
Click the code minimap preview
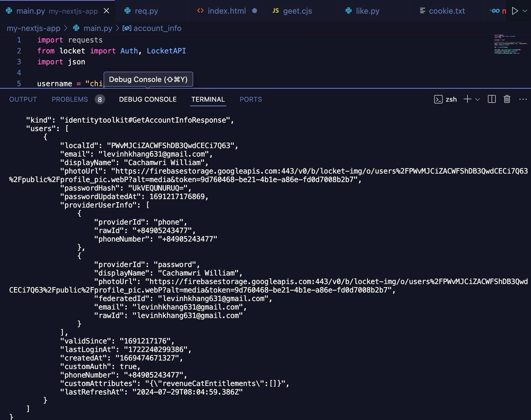coord(510,45)
